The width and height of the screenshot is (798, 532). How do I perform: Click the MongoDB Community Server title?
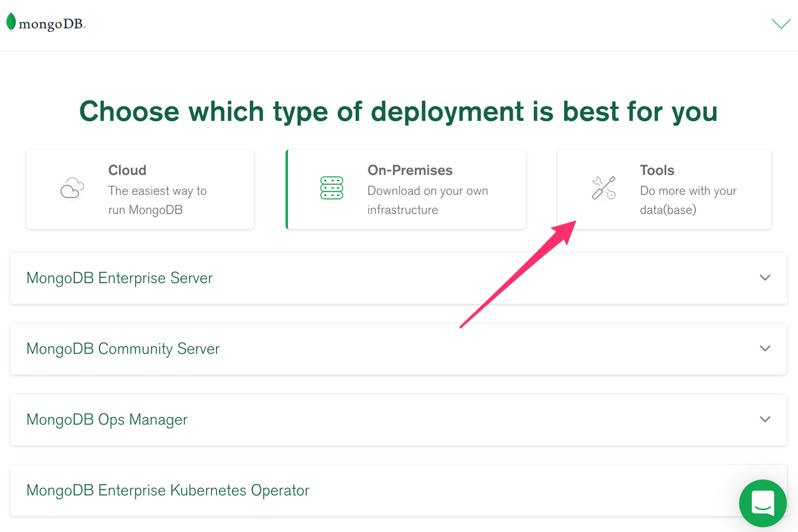(123, 349)
